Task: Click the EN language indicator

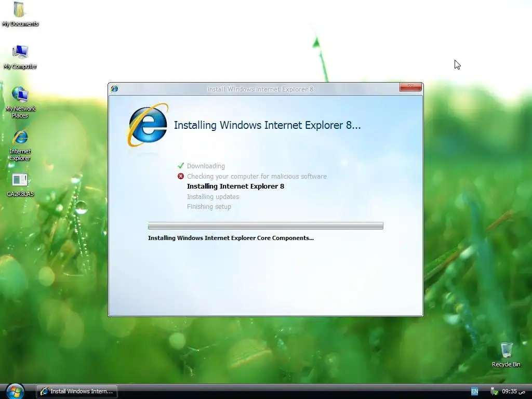Action: click(x=474, y=392)
